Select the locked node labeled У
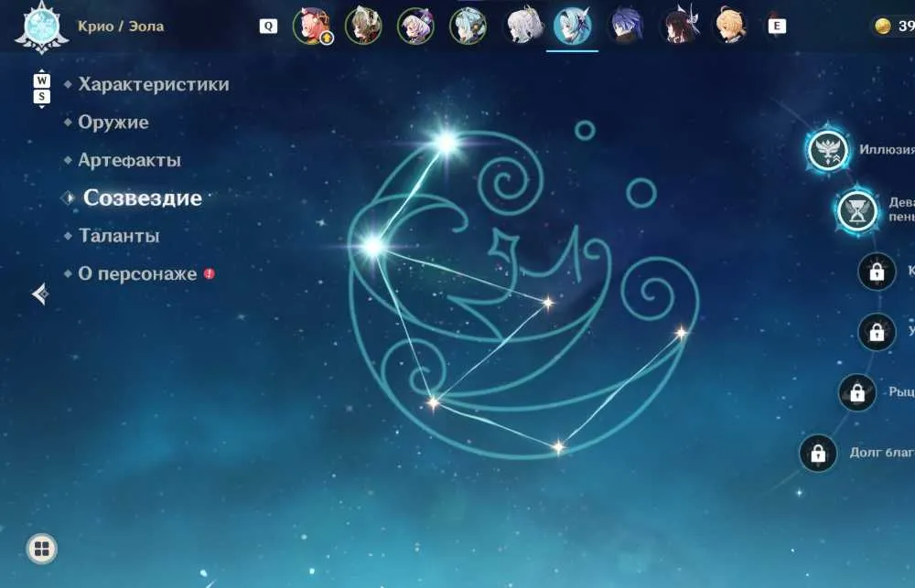The width and height of the screenshot is (915, 588). tap(877, 332)
